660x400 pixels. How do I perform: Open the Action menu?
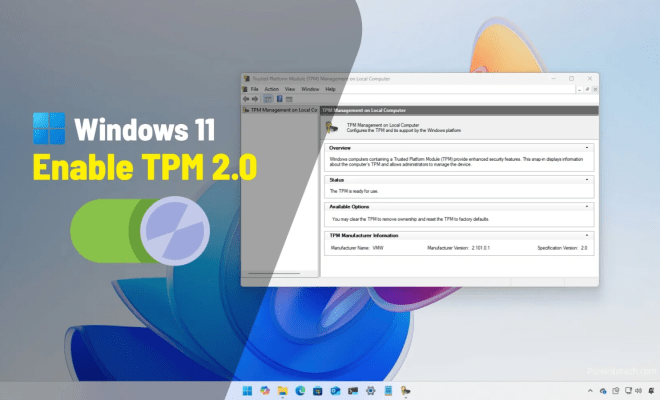(x=271, y=89)
